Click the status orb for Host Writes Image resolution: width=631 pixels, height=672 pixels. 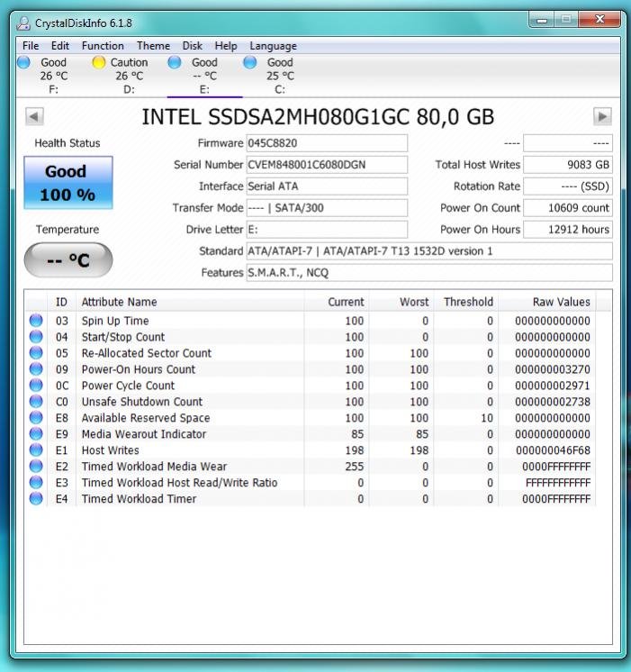click(x=36, y=450)
